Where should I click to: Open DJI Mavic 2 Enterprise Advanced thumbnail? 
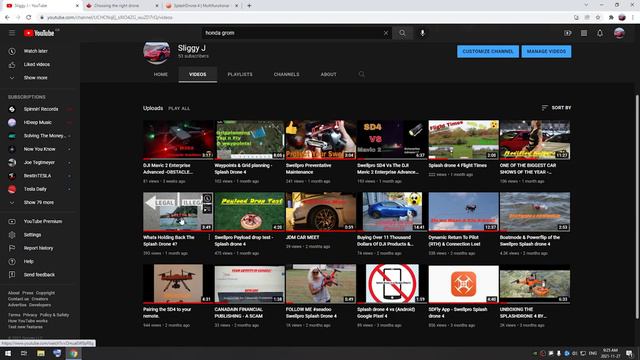coord(178,140)
